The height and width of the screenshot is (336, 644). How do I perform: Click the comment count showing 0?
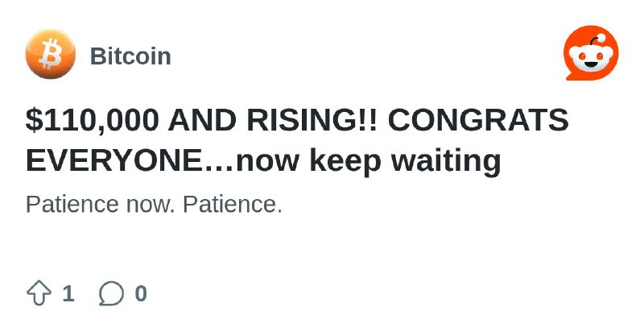[141, 293]
